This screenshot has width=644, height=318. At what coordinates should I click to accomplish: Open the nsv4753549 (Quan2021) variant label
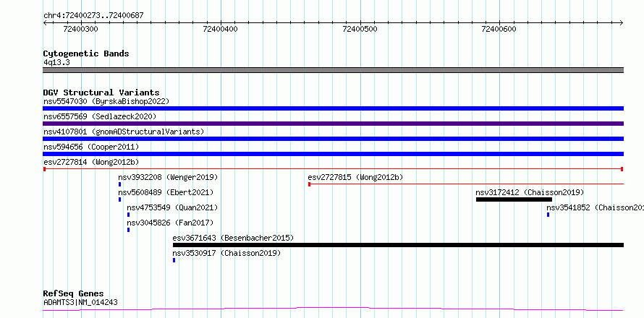[172, 207]
